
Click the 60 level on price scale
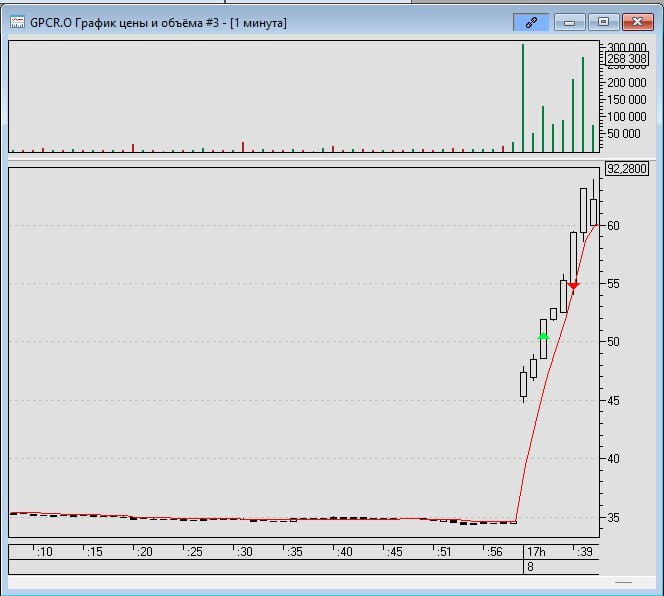613,226
